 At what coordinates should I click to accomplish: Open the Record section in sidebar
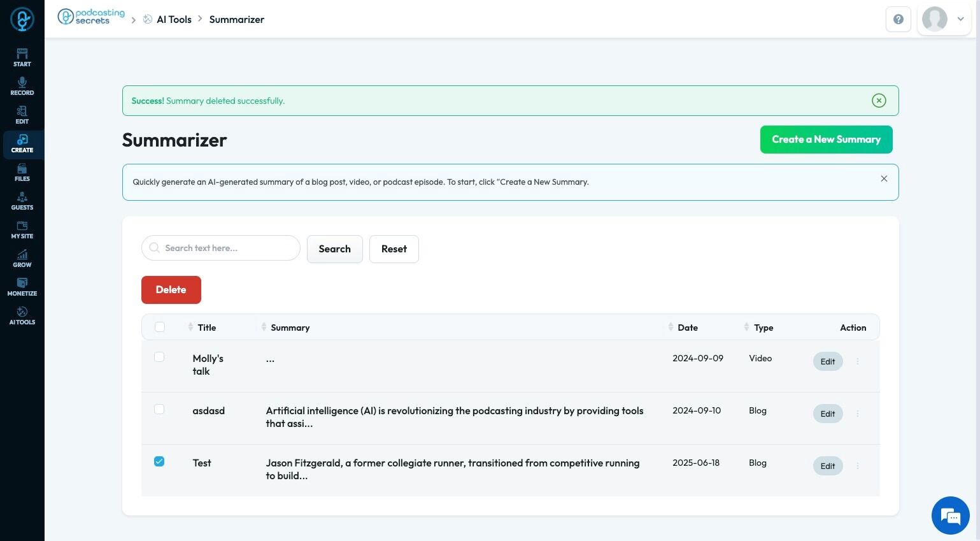click(x=22, y=86)
